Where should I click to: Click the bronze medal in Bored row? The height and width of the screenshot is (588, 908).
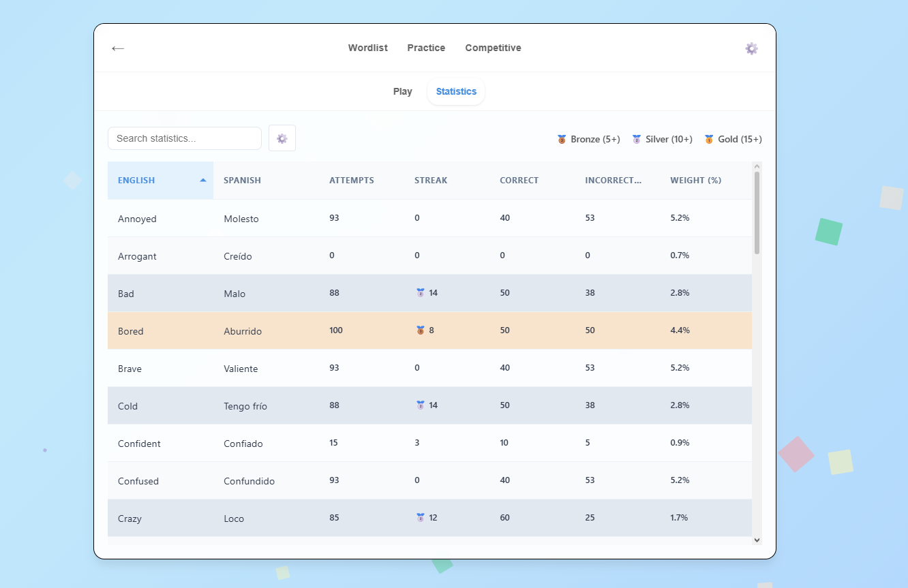(x=421, y=330)
